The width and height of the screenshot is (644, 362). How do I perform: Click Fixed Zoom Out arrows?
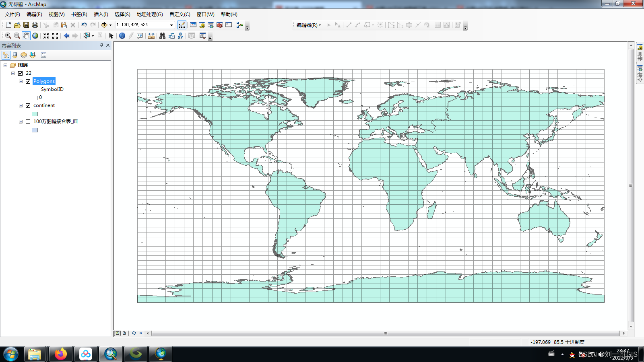click(x=55, y=36)
